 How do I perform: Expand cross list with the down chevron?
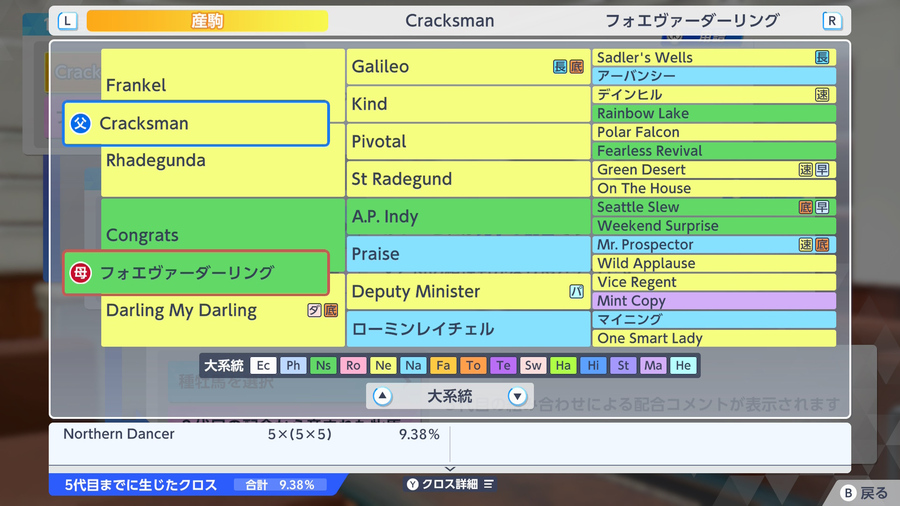450,469
